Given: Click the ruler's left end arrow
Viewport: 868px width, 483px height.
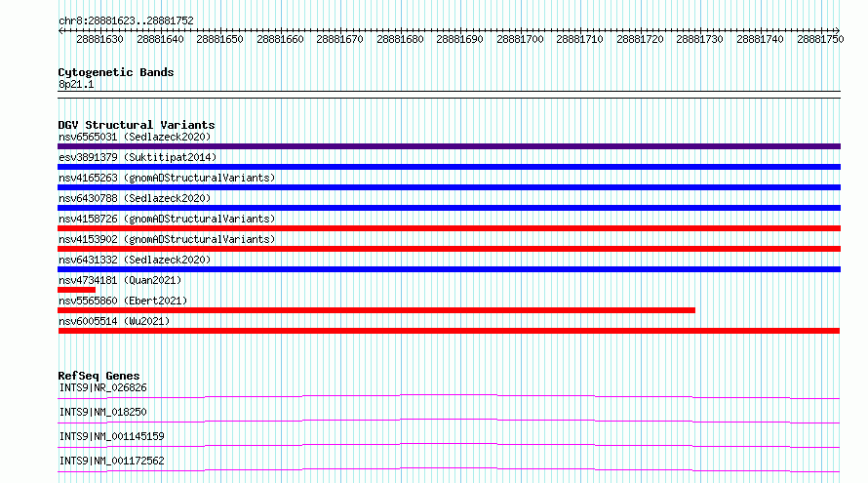Looking at the screenshot, I should [60, 31].
